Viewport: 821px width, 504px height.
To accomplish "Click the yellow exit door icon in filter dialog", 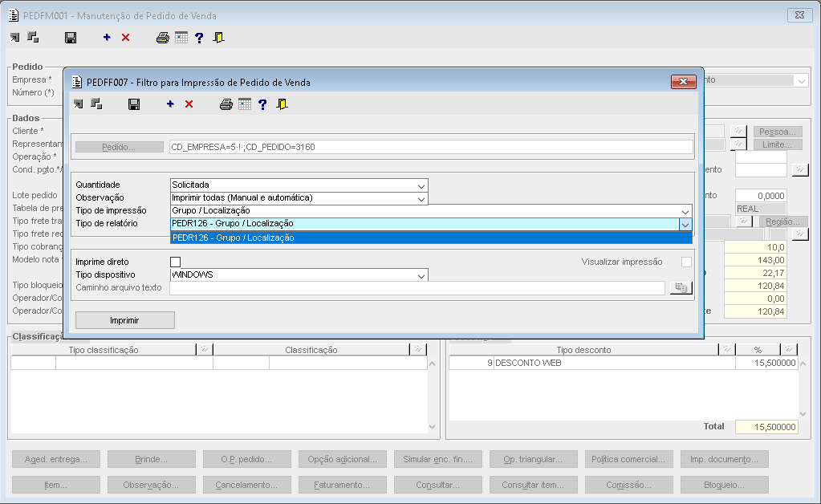I will [x=282, y=104].
